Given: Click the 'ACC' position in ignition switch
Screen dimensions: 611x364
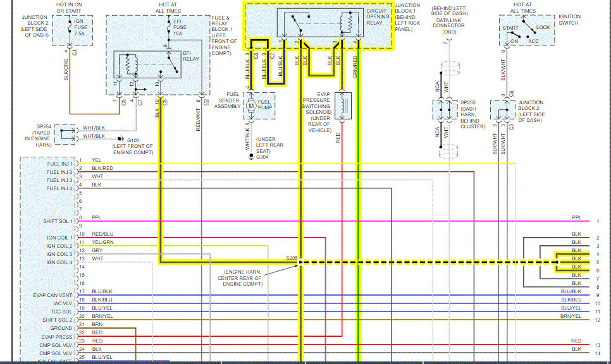Looking at the screenshot, I should pyautogui.click(x=533, y=41).
